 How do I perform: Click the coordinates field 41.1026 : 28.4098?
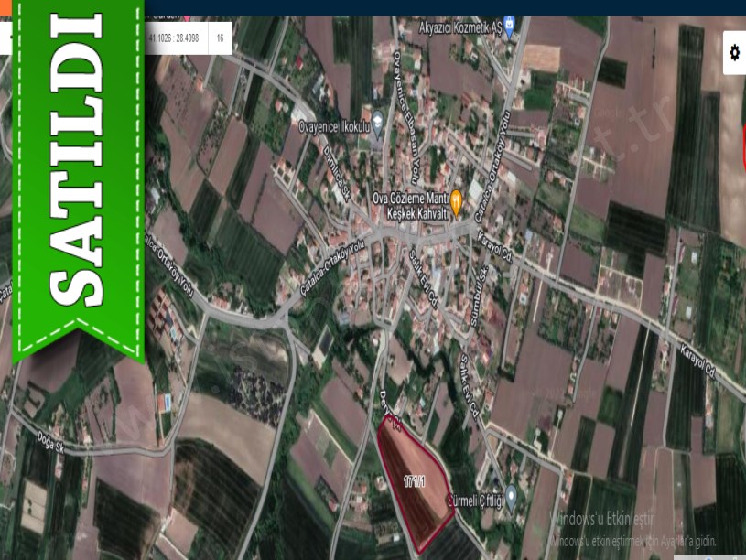[173, 38]
